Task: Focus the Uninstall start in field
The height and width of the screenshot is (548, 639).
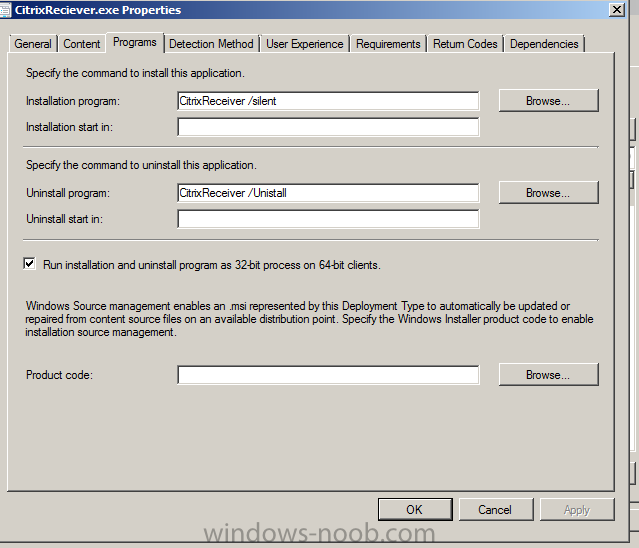Action: (x=328, y=219)
